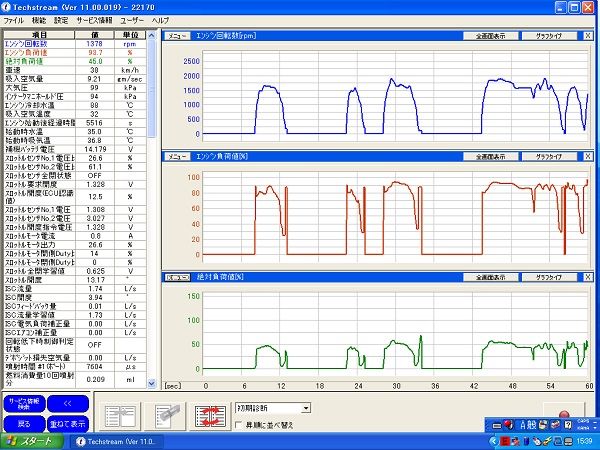Image resolution: width=600 pixels, height=450 pixels.
Task: Click the IME help question-mark icon
Action: (x=568, y=424)
